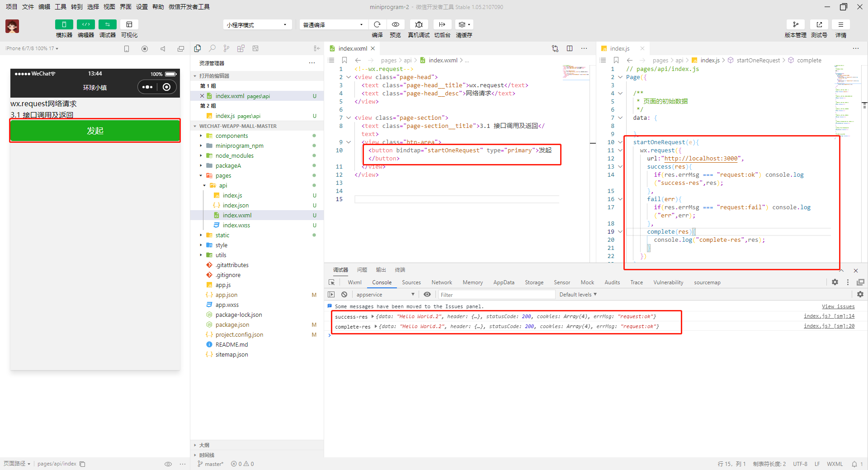Open the clear cache dropdown icon

tap(464, 24)
